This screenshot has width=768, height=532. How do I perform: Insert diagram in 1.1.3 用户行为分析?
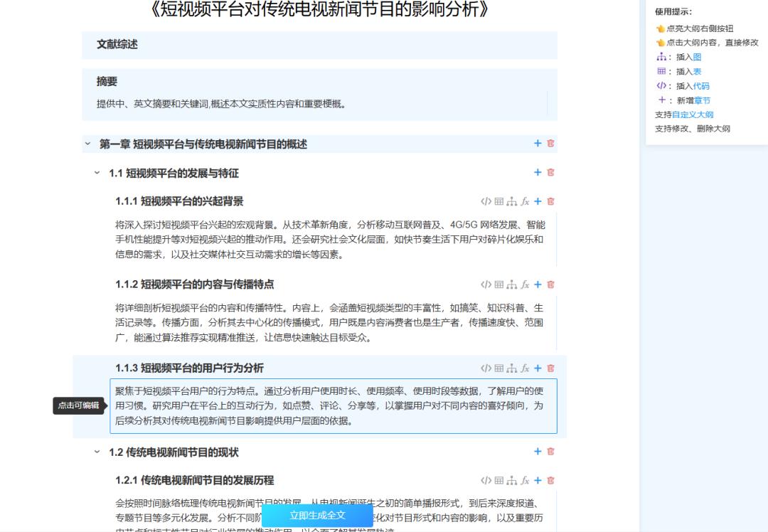[x=512, y=368]
